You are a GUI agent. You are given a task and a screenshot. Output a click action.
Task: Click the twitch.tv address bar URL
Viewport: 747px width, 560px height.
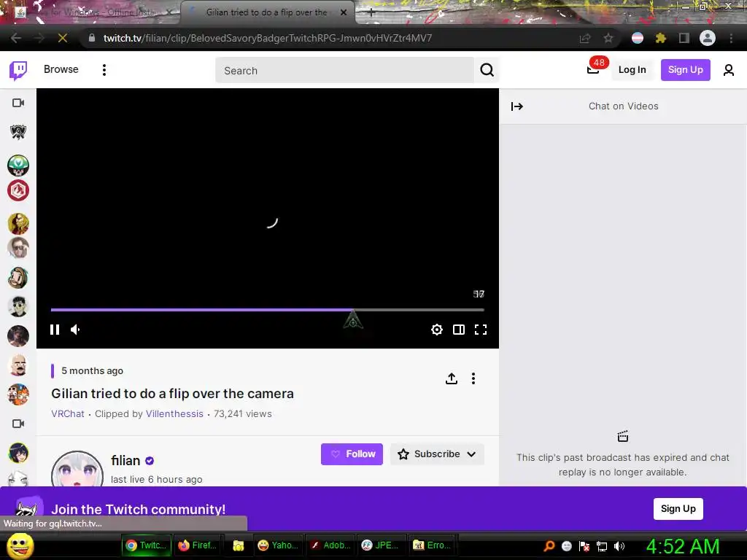point(267,38)
